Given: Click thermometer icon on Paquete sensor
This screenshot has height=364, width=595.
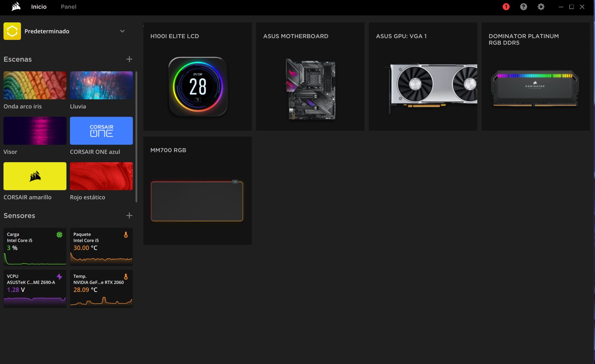Looking at the screenshot, I should 126,235.
